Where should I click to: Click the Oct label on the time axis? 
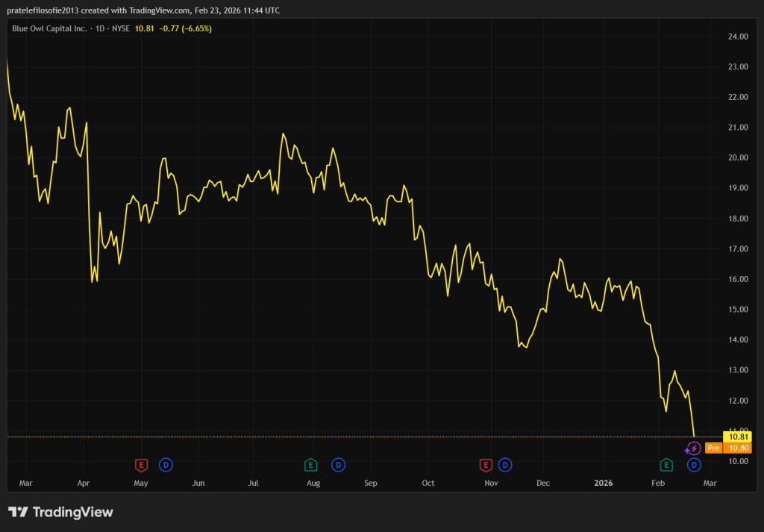click(428, 484)
